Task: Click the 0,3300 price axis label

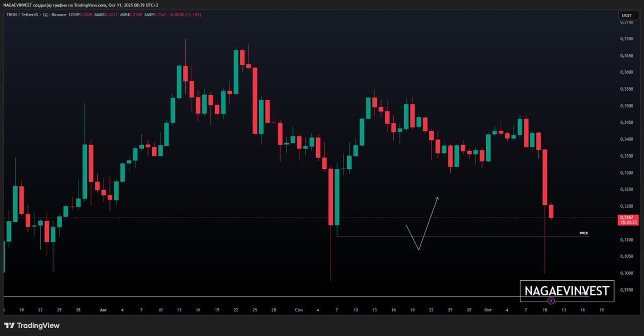Action: click(627, 173)
